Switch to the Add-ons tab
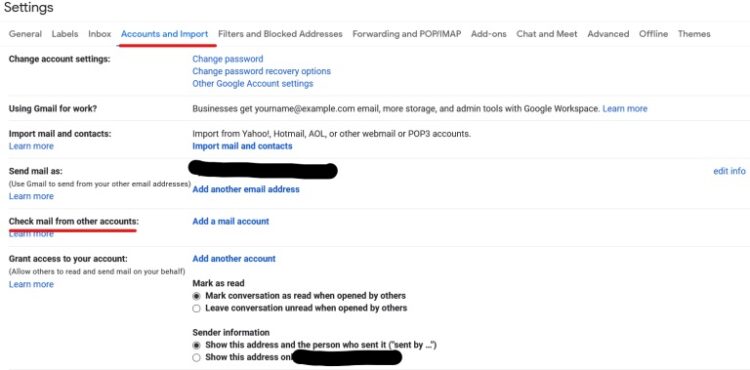 tap(488, 34)
